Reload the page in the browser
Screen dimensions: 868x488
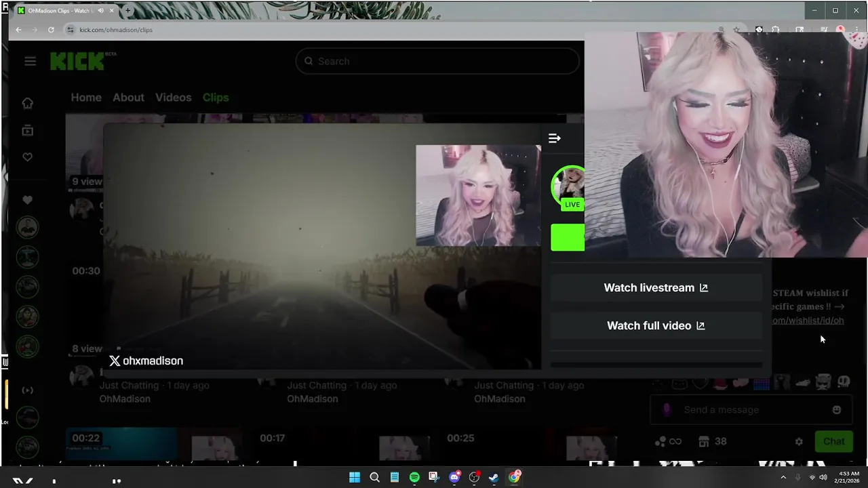(x=51, y=30)
